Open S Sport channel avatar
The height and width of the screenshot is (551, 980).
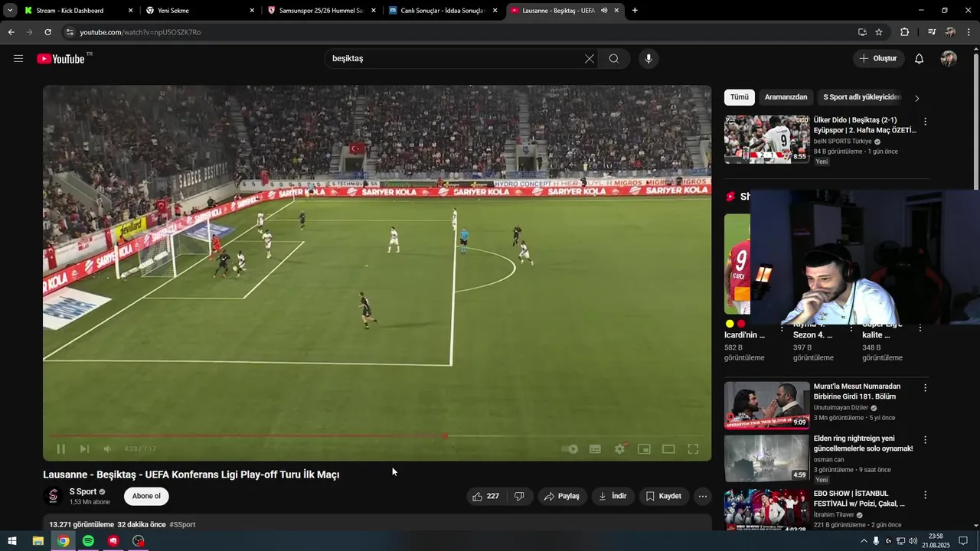coord(53,497)
